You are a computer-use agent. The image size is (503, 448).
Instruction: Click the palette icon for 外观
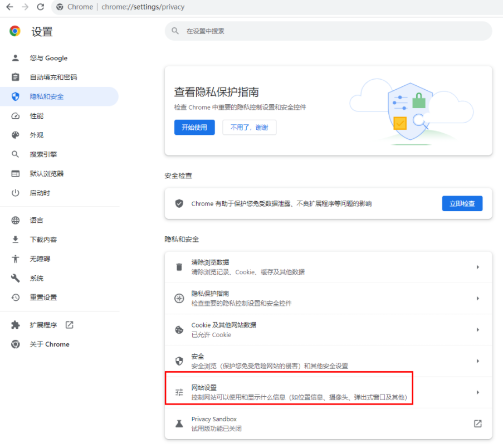pos(16,135)
